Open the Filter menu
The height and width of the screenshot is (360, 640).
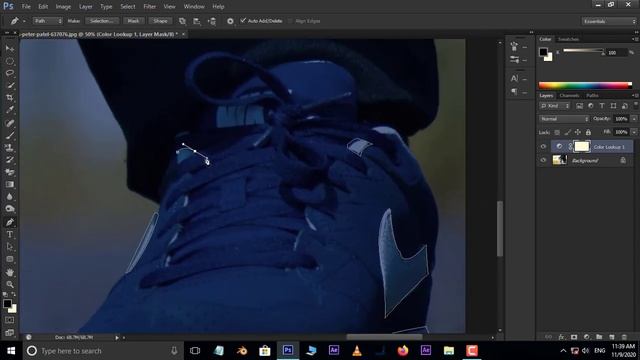point(149,7)
